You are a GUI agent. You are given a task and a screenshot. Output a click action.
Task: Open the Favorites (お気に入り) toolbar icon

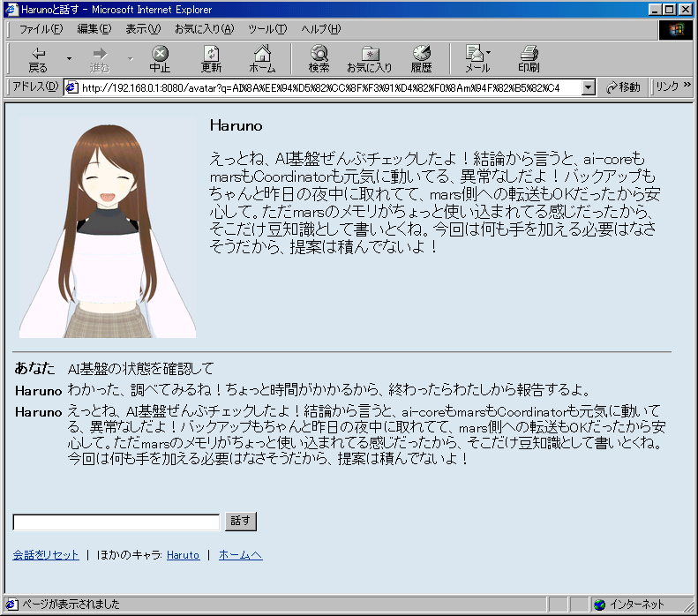(x=370, y=59)
